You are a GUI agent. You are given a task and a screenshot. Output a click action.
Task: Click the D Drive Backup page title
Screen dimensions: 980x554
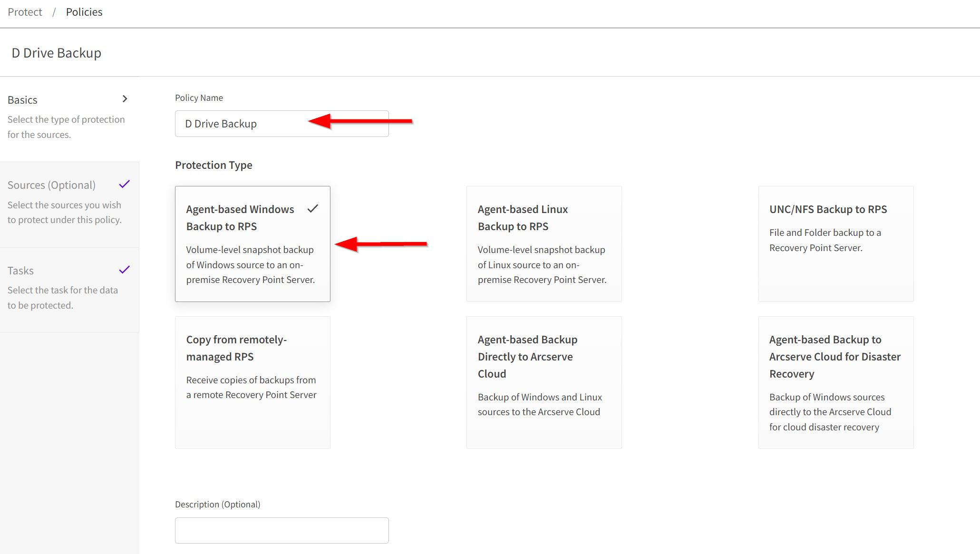pos(56,53)
